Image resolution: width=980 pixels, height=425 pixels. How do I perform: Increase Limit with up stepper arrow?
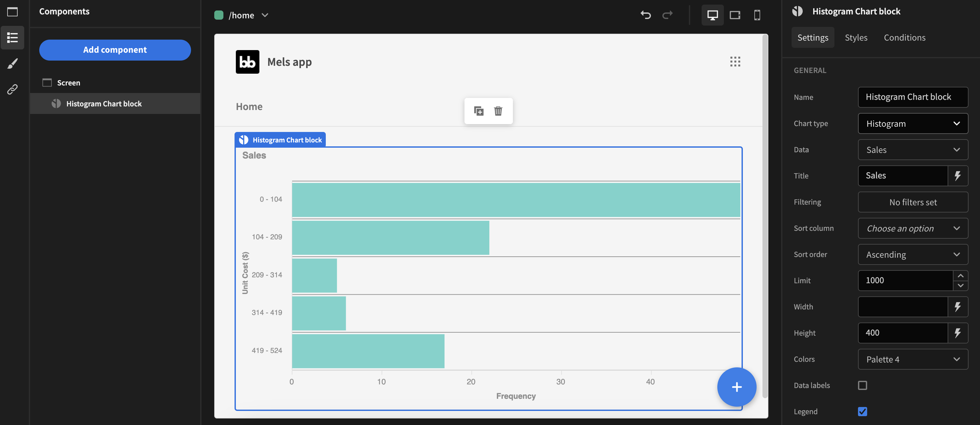(x=961, y=276)
